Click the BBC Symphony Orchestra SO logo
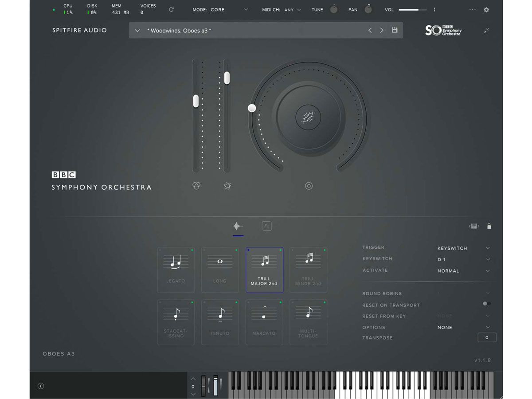The image size is (532, 399). [443, 30]
